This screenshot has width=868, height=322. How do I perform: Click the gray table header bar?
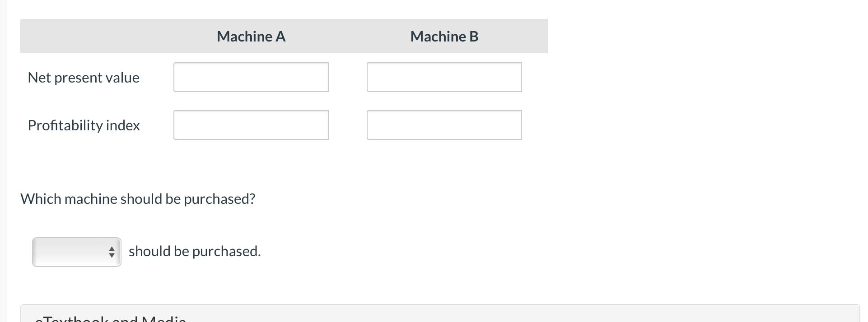pos(284,36)
